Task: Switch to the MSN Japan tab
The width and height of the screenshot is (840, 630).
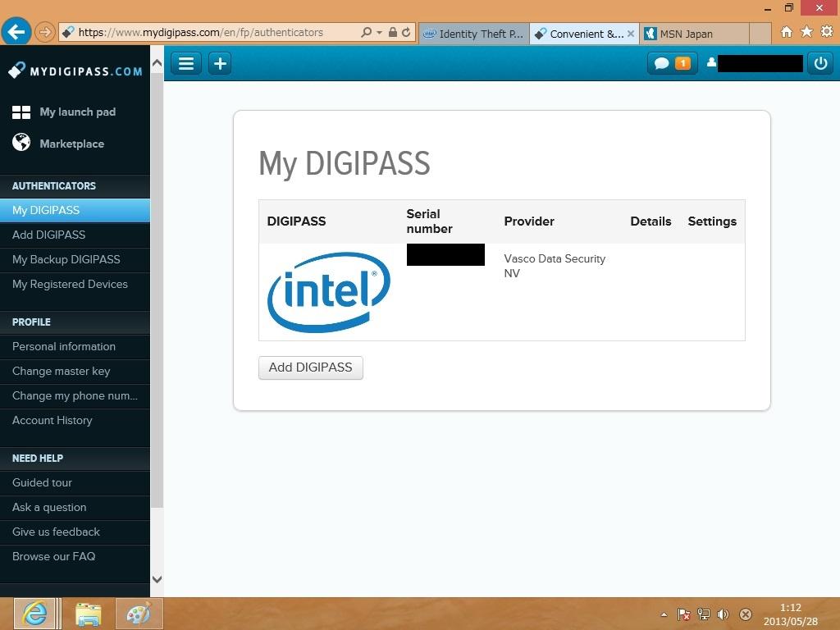Action: tap(694, 34)
